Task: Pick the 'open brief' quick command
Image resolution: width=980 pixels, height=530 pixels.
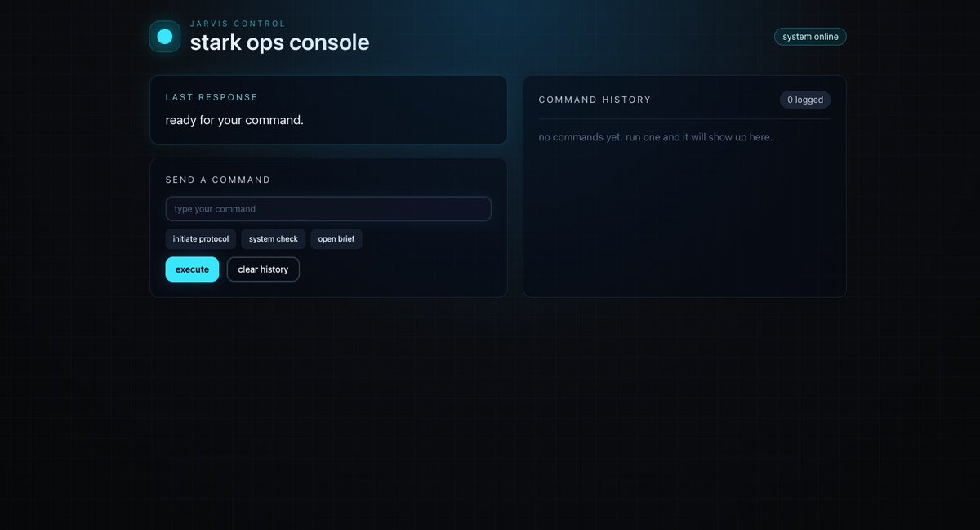Action: click(336, 239)
